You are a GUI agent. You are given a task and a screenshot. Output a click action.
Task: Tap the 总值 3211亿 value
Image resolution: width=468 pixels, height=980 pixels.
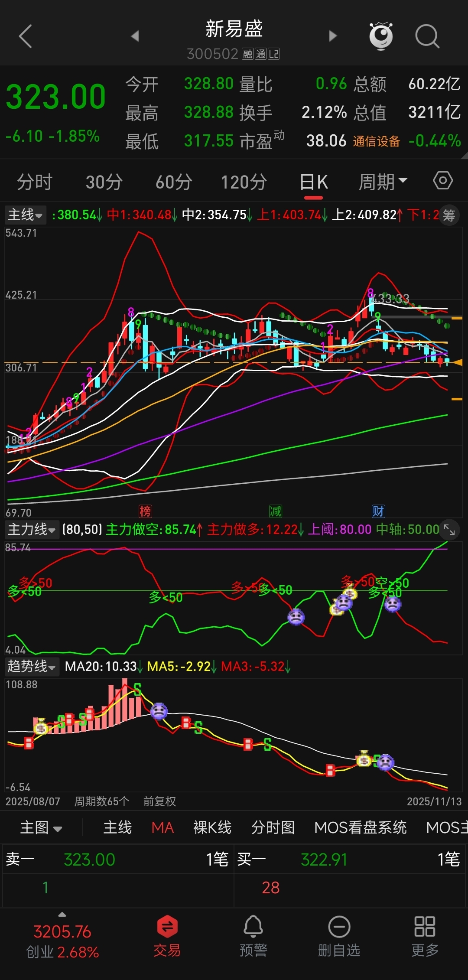click(435, 112)
